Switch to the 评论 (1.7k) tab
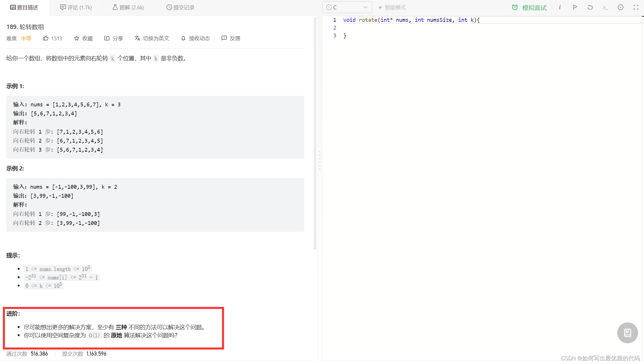The height and width of the screenshot is (364, 644). click(x=76, y=8)
